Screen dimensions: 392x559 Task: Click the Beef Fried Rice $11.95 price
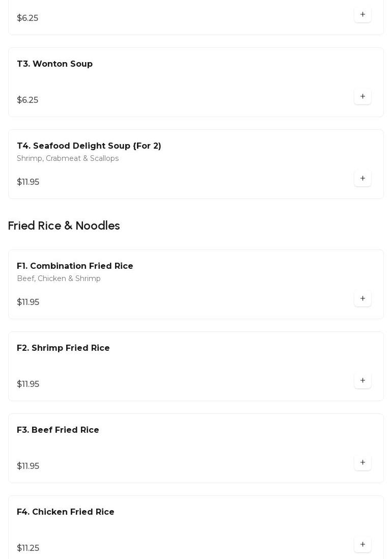click(x=28, y=466)
